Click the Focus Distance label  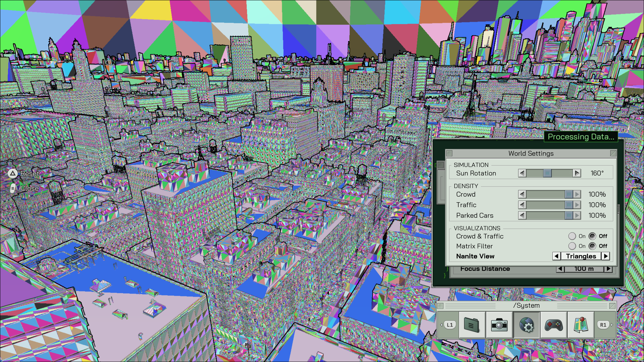pos(485,269)
